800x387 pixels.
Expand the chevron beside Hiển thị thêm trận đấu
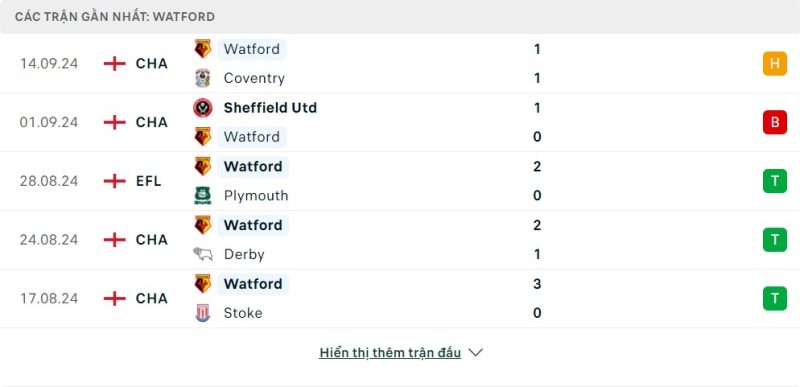(x=475, y=352)
